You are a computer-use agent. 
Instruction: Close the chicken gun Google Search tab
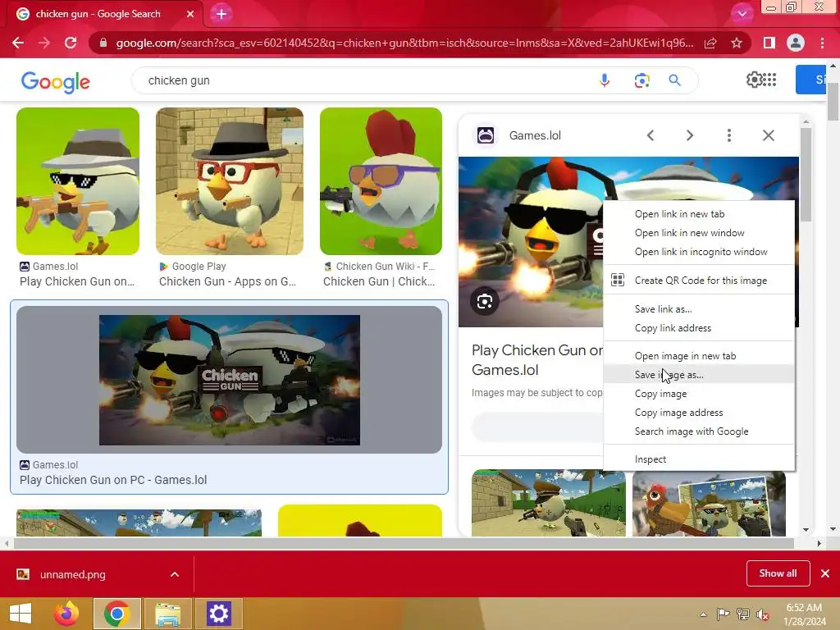190,14
